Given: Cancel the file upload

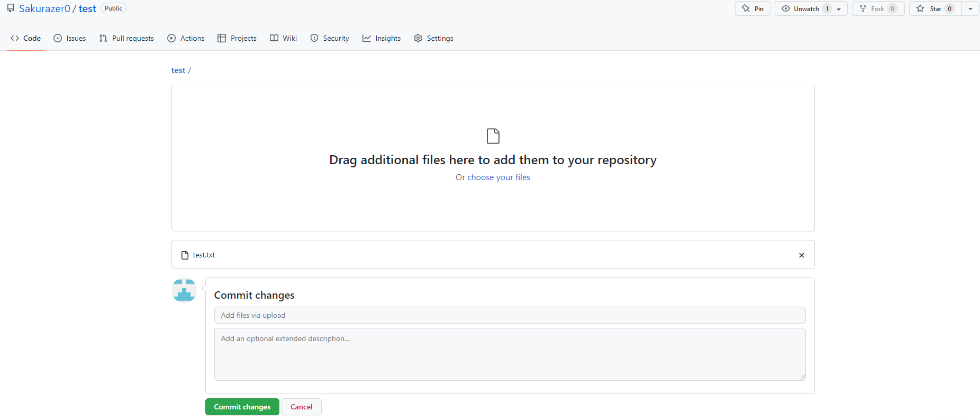Looking at the screenshot, I should click(x=301, y=407).
